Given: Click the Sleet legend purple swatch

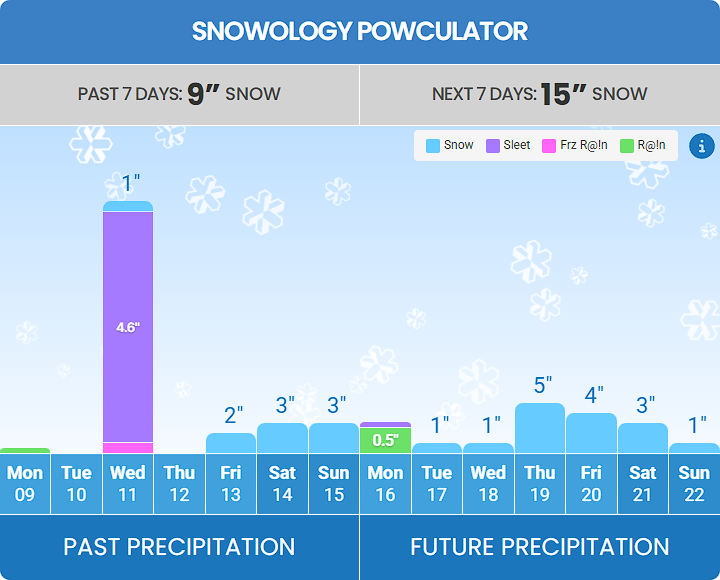Looking at the screenshot, I should tap(493, 146).
